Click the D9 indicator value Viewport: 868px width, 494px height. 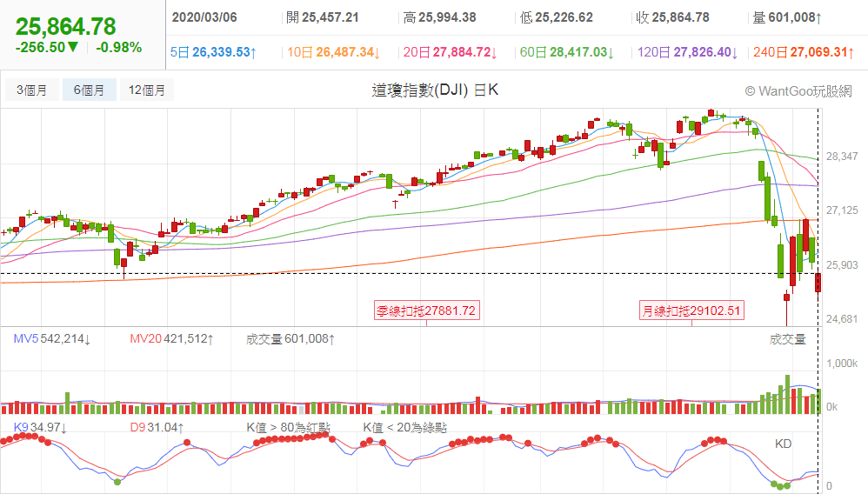click(152, 427)
